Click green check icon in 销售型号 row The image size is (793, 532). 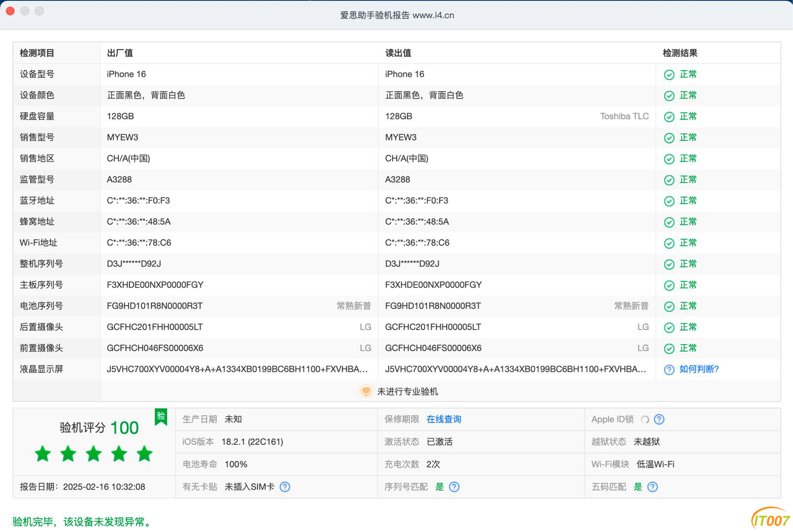click(x=669, y=138)
